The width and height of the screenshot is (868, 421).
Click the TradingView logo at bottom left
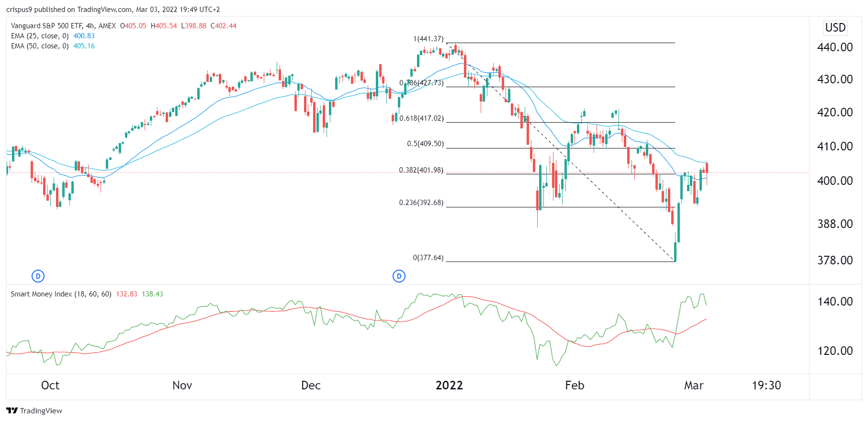pos(34,410)
